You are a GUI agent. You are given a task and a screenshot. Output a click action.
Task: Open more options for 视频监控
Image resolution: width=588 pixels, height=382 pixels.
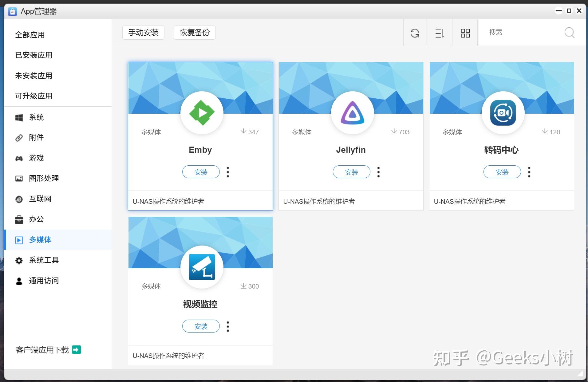coord(228,326)
